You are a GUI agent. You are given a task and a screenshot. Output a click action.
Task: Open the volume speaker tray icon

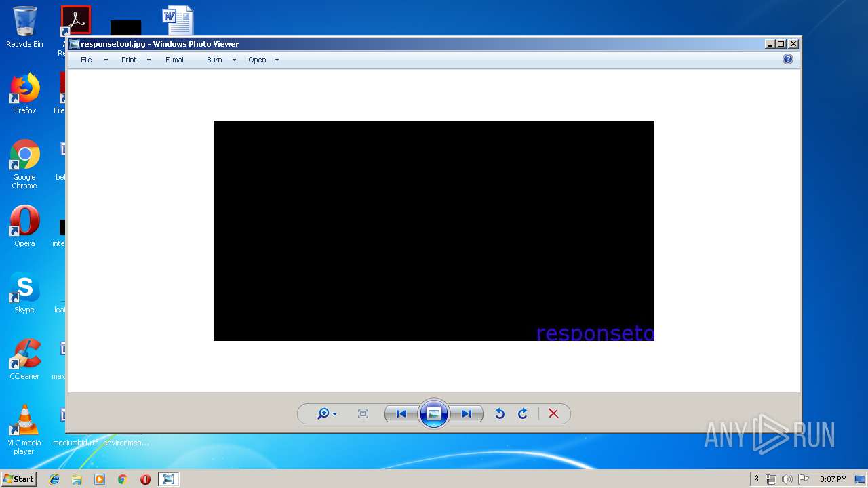tap(787, 479)
